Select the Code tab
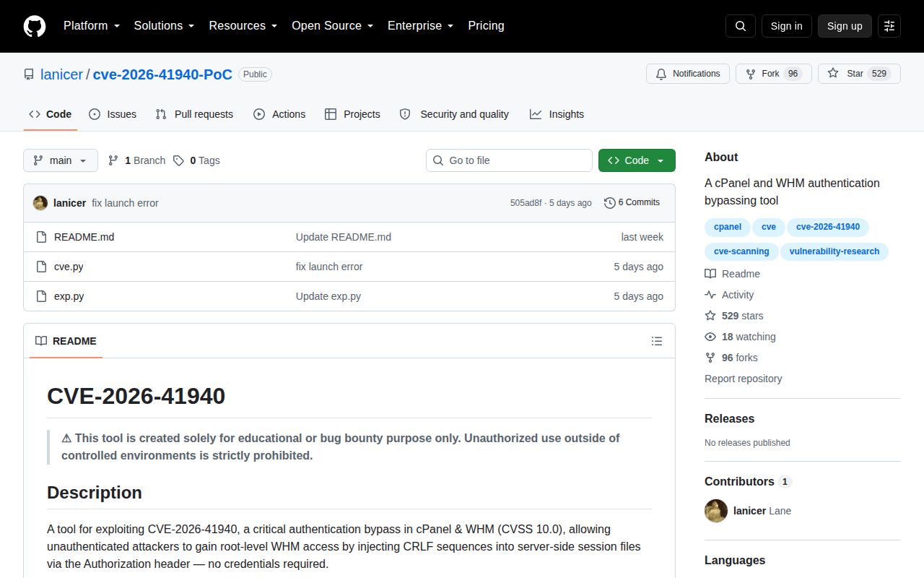Image resolution: width=924 pixels, height=578 pixels. tap(51, 114)
